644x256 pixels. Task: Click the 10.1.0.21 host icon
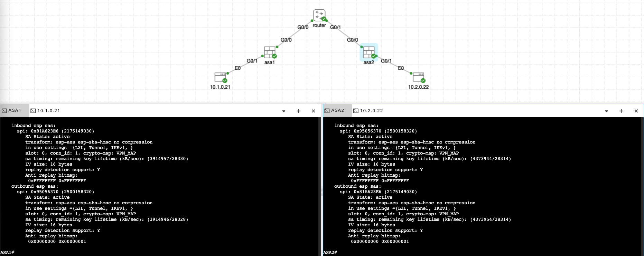(220, 77)
